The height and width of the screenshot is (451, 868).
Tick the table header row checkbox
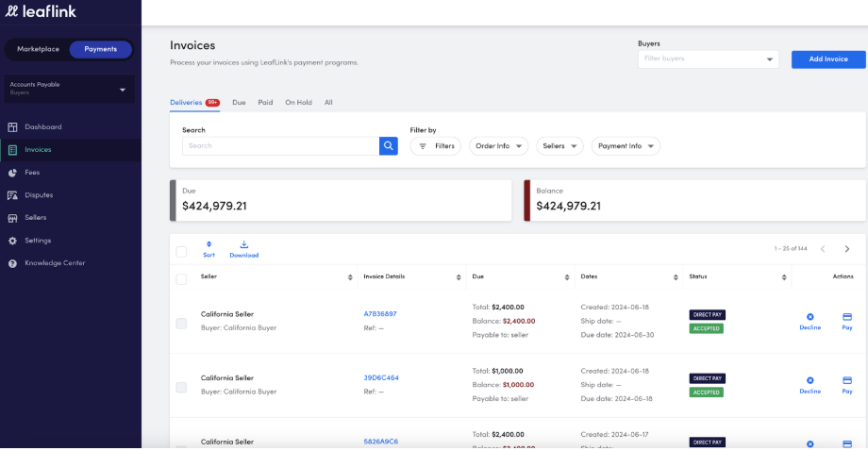181,279
